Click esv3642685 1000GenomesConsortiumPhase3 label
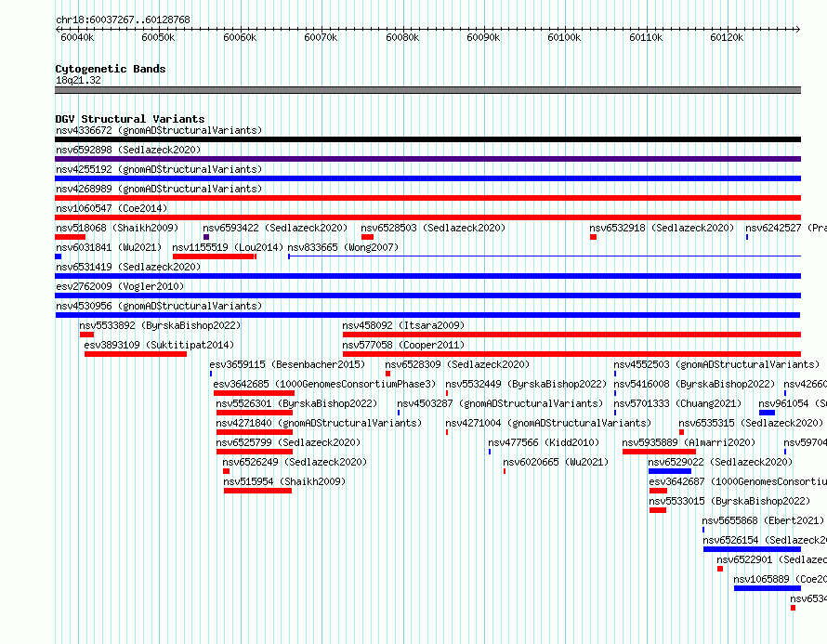This screenshot has height=644, width=827. pos(325,384)
